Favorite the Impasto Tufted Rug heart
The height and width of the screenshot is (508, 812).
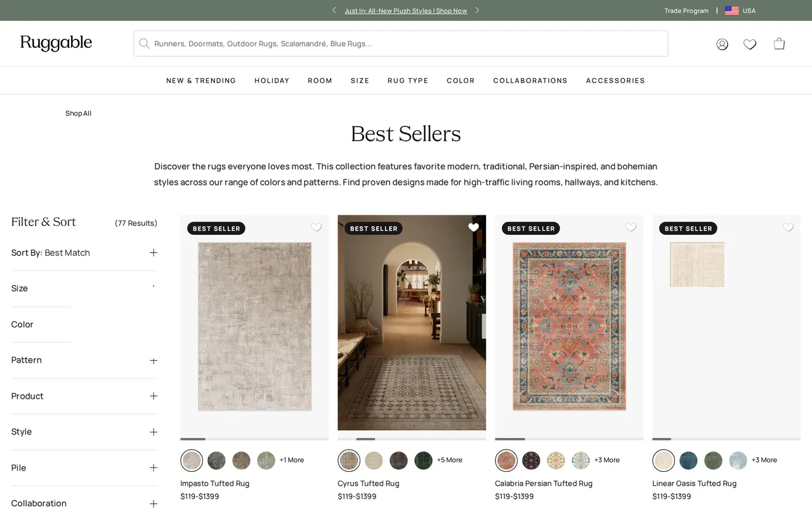(x=316, y=227)
